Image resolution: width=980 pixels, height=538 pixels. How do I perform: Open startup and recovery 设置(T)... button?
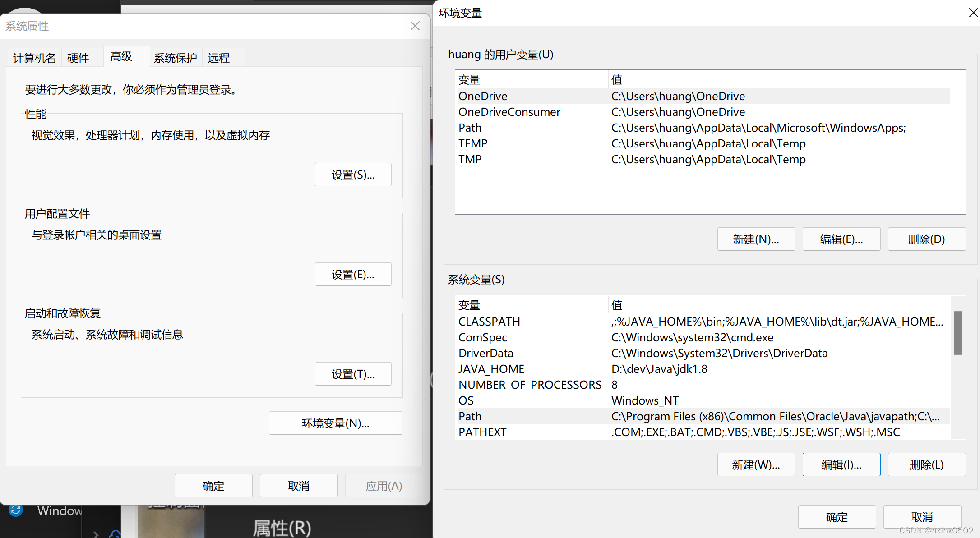[x=353, y=374]
